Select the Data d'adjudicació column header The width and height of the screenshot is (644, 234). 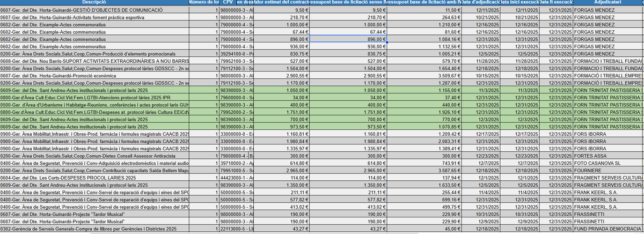(481, 3)
